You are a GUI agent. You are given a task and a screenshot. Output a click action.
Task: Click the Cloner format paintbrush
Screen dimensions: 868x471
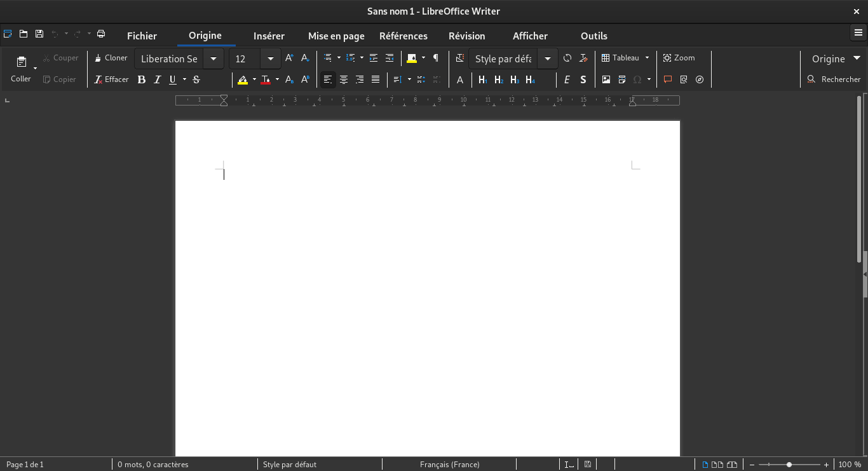coord(111,58)
